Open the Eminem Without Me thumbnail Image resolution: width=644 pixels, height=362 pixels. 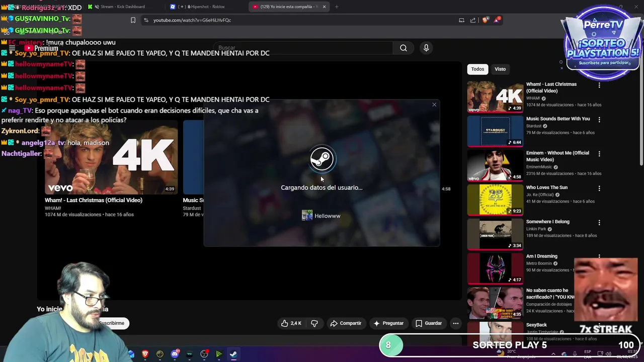(495, 165)
